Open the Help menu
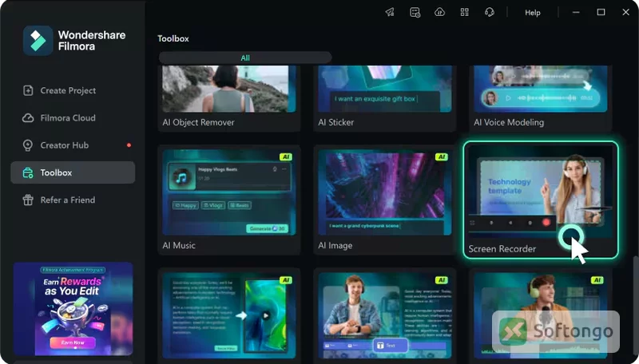This screenshot has width=639, height=364. pyautogui.click(x=532, y=13)
